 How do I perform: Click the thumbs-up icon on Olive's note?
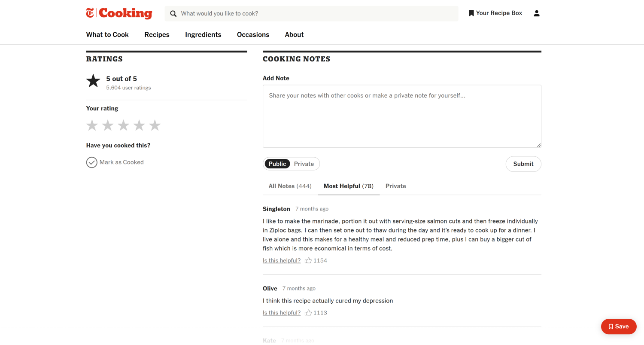[308, 312]
